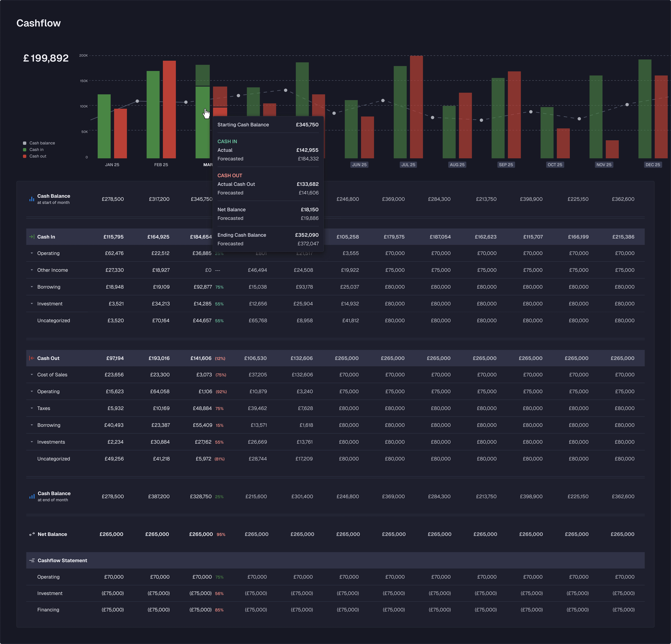The height and width of the screenshot is (644, 671).
Task: Click the Cash Out arrow icon
Action: 32,358
